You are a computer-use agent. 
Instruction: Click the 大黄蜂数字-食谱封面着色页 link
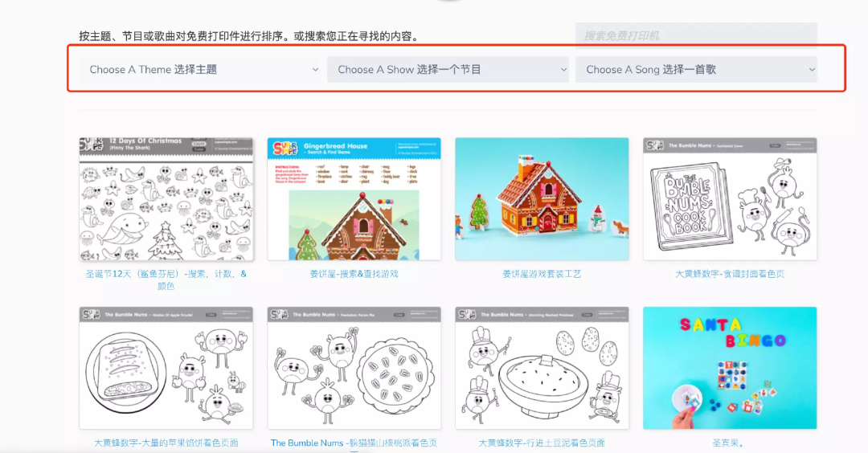tap(730, 274)
